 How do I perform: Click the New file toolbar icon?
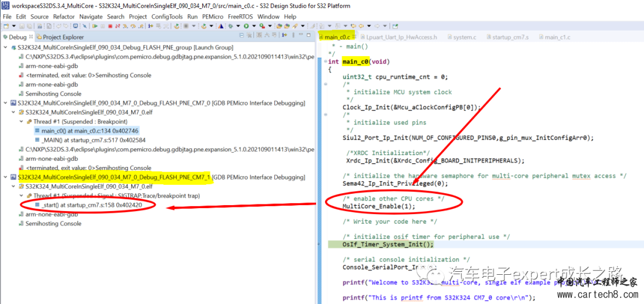point(6,26)
